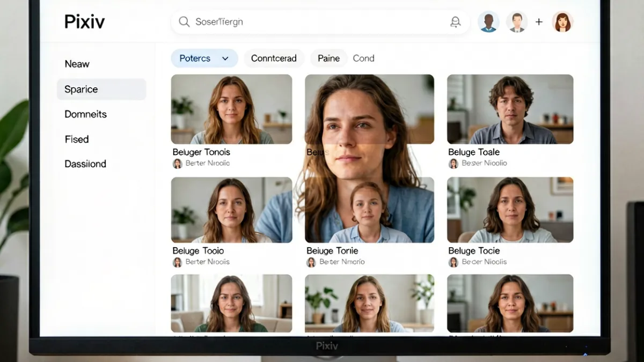The width and height of the screenshot is (644, 362).
Task: Open the bottom thumbnail showing a green top
Action: tap(231, 304)
